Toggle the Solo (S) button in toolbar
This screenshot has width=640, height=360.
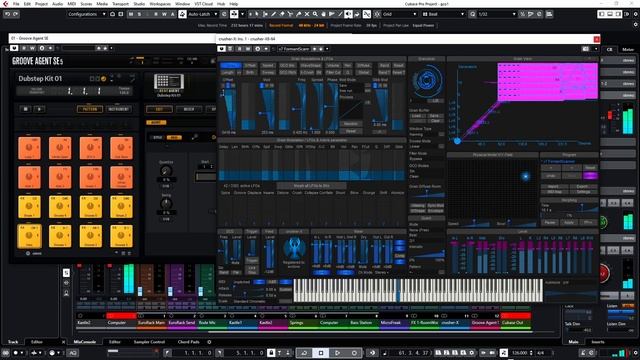click(x=140, y=14)
